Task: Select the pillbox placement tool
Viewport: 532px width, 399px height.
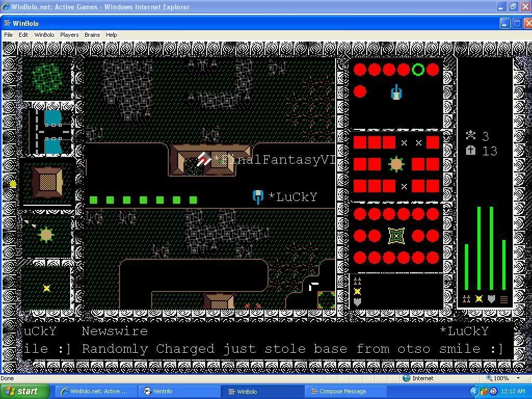Action: coord(46,235)
